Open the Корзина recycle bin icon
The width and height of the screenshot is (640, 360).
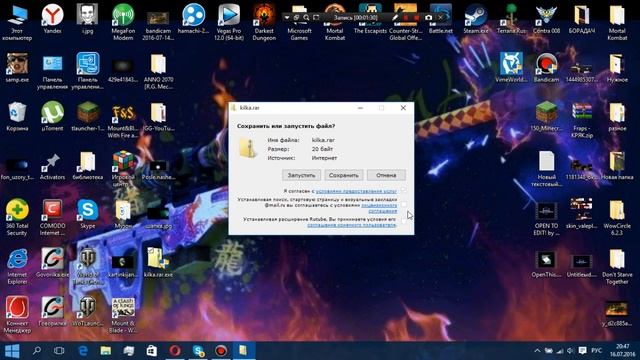[17, 117]
